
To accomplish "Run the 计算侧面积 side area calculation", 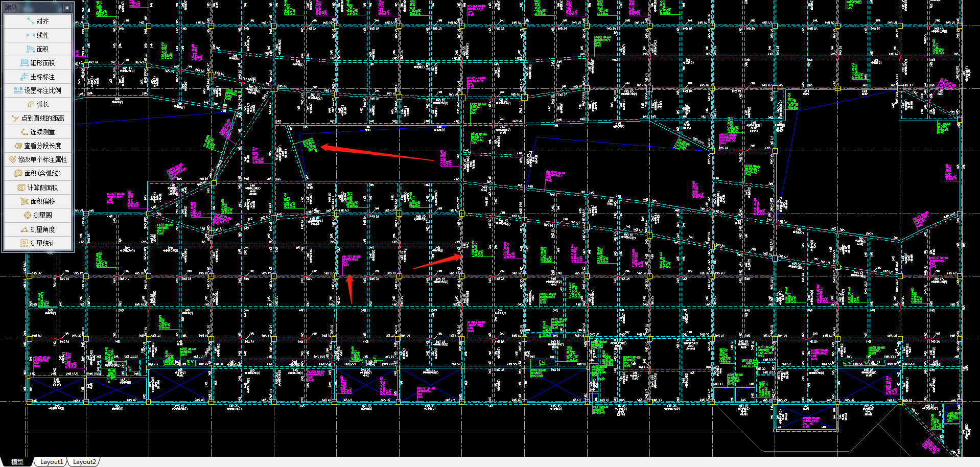I will (38, 188).
